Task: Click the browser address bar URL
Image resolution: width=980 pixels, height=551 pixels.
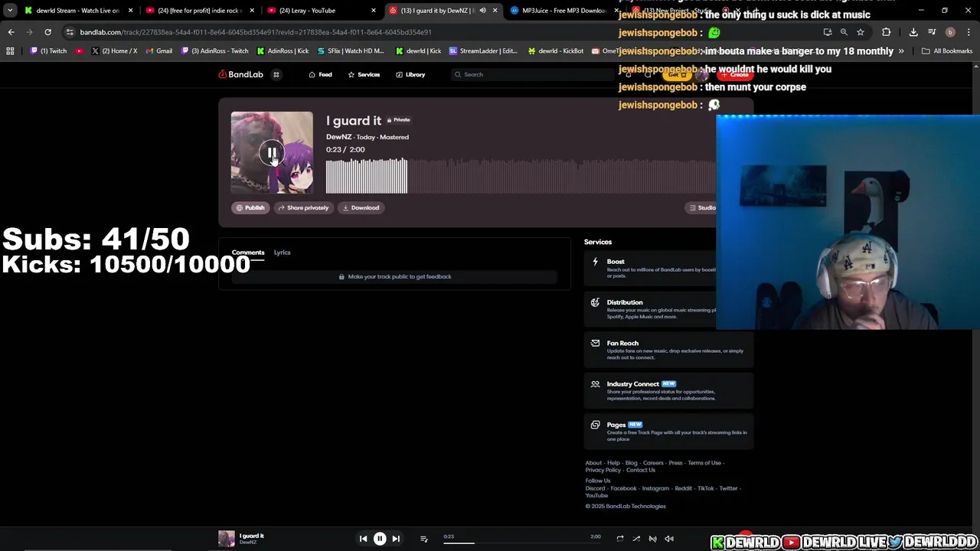Action: tap(256, 32)
